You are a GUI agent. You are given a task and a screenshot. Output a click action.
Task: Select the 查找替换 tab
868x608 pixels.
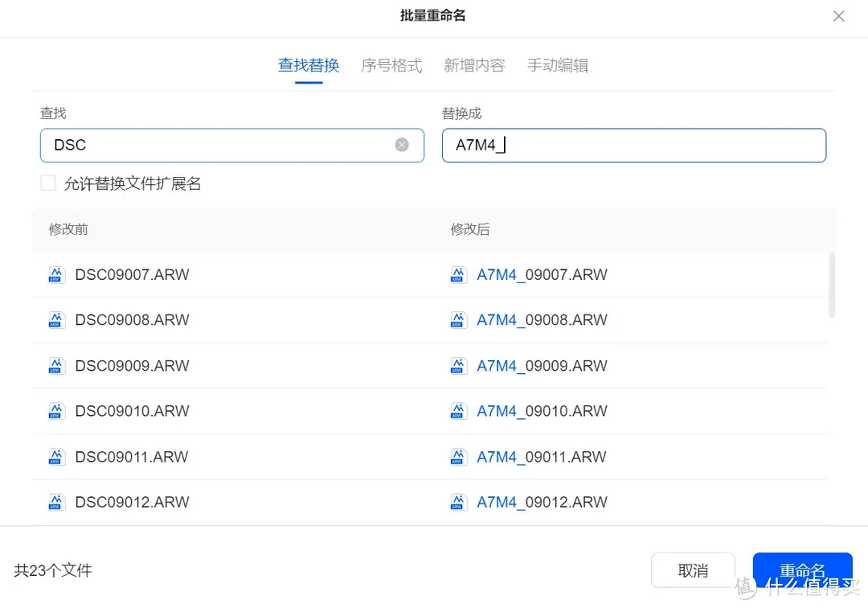point(309,65)
